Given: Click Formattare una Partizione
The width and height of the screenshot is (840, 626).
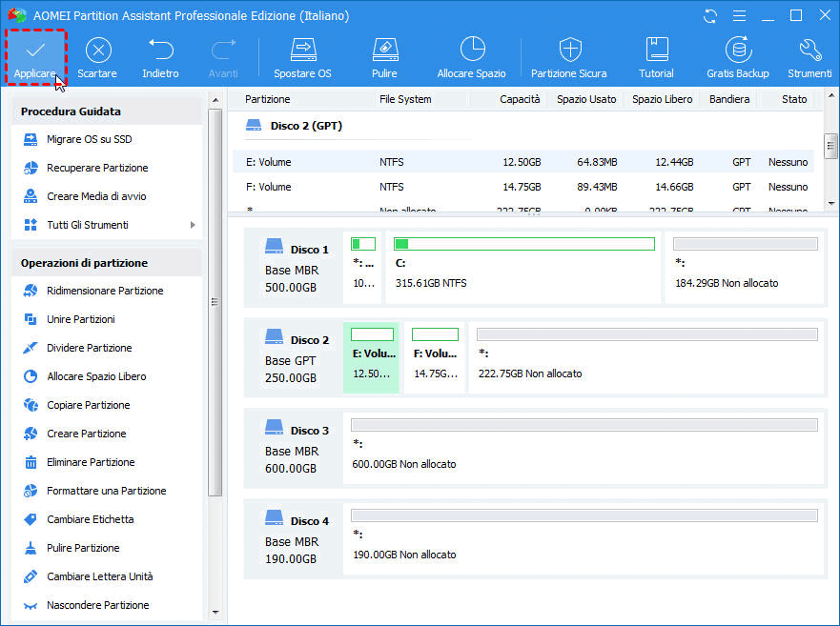Looking at the screenshot, I should pos(106,491).
